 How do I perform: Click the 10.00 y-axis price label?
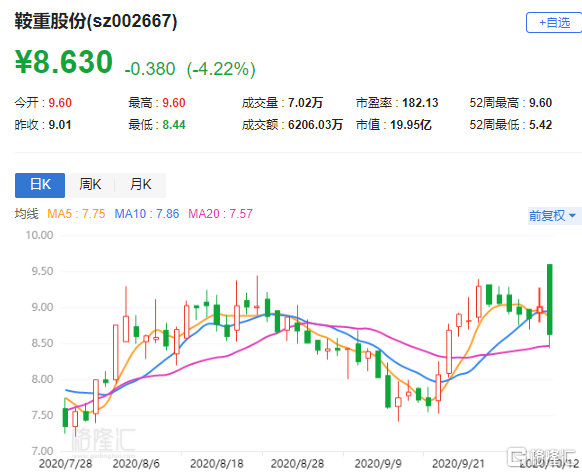(39, 235)
